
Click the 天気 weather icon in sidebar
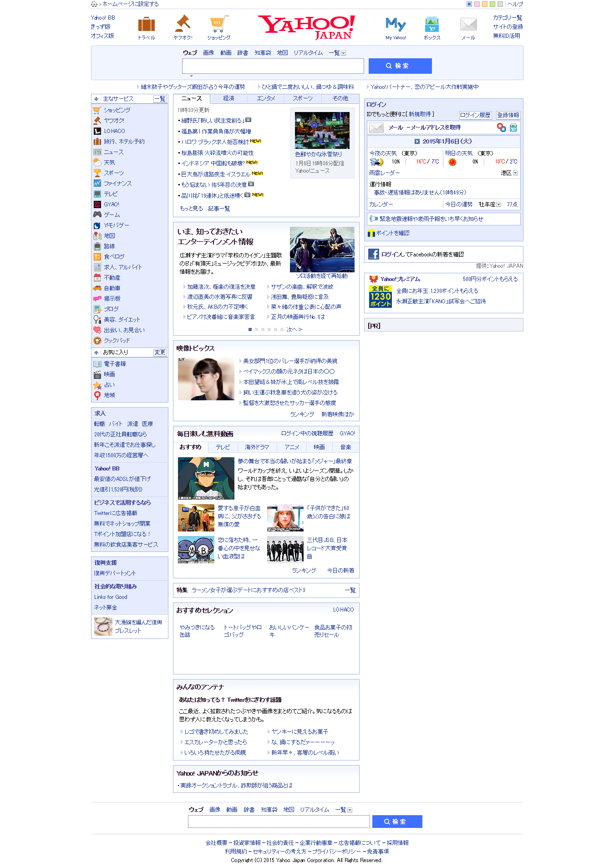97,163
